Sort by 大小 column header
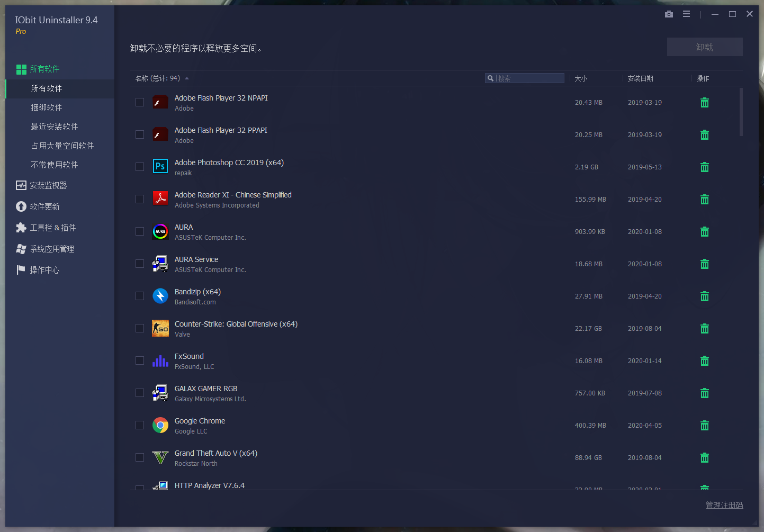The image size is (764, 532). pyautogui.click(x=581, y=78)
